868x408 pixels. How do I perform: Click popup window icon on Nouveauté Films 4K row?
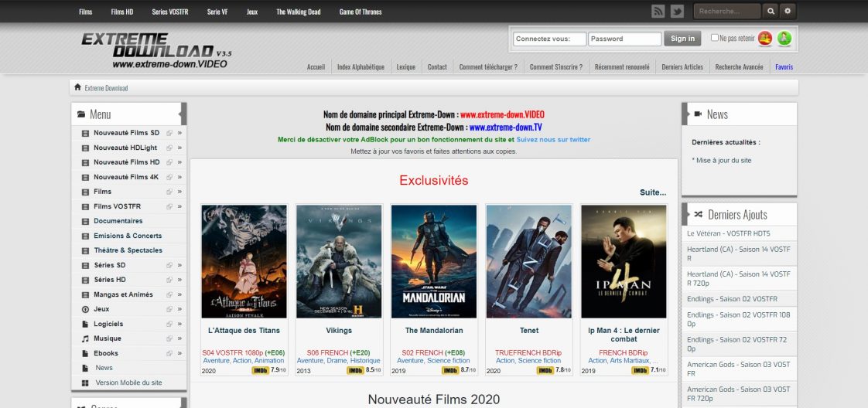point(169,177)
